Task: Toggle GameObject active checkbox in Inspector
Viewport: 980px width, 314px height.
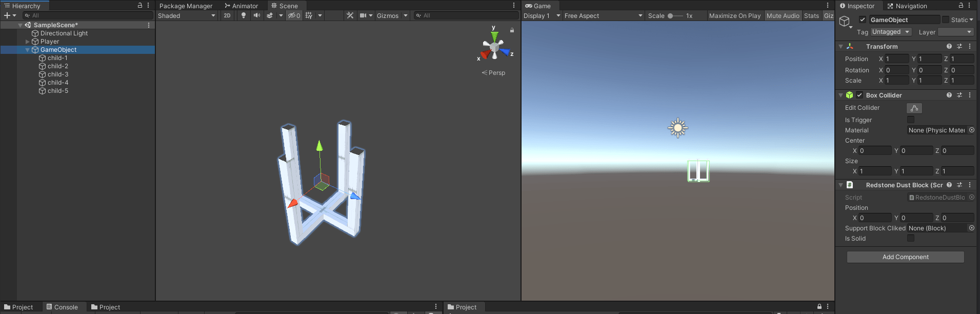Action: click(x=863, y=19)
